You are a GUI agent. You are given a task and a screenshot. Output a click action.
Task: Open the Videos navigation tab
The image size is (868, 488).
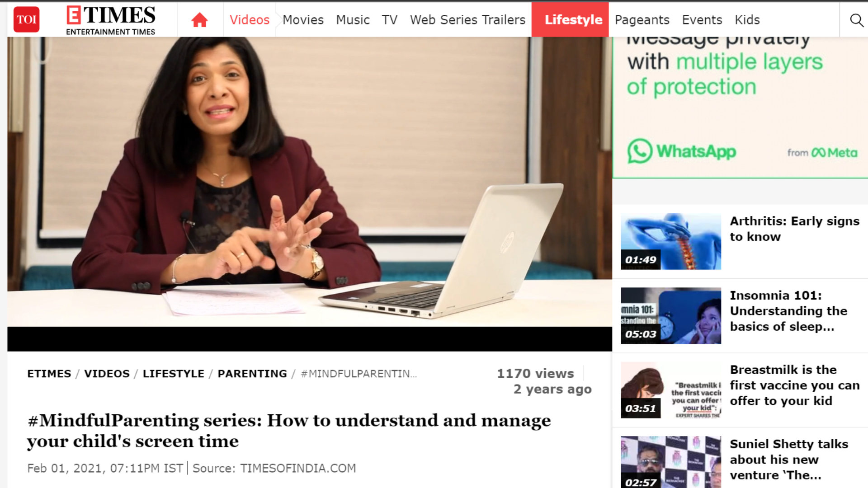[x=249, y=20]
